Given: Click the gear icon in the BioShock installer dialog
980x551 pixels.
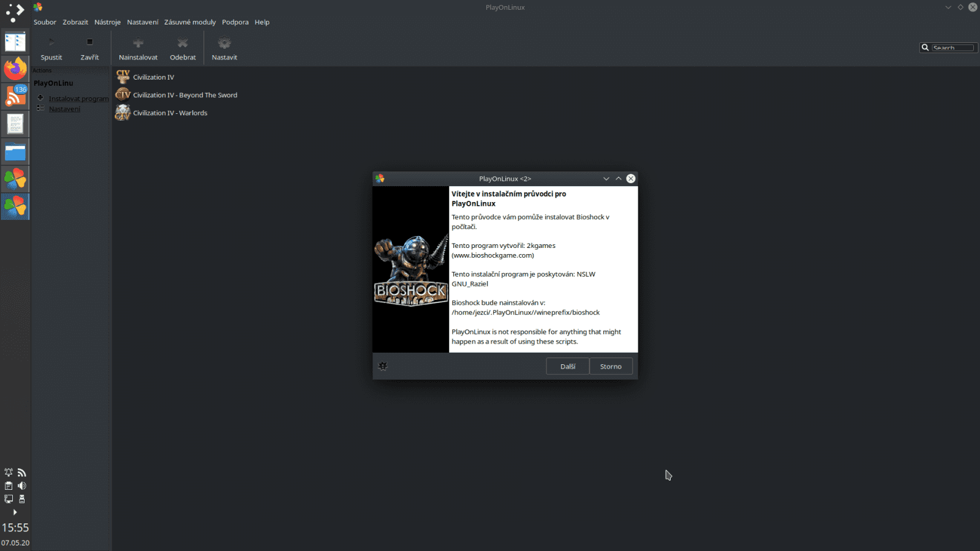Looking at the screenshot, I should pos(383,365).
